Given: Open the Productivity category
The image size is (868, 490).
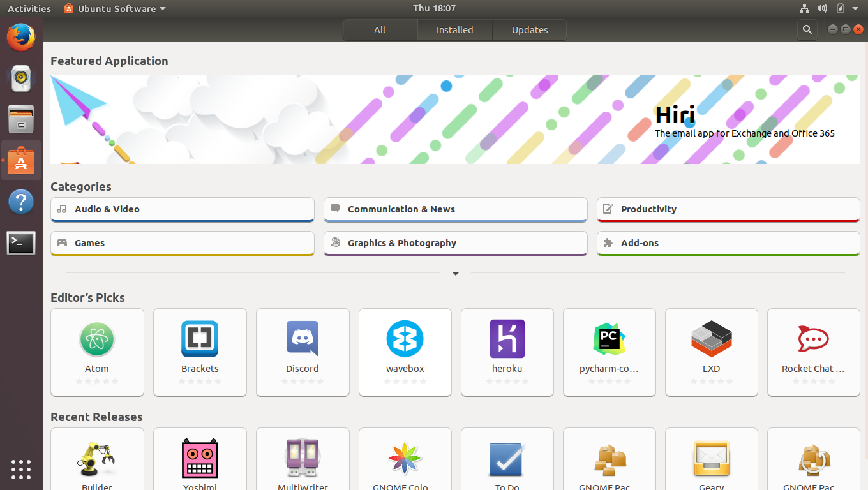Looking at the screenshot, I should pyautogui.click(x=729, y=209).
